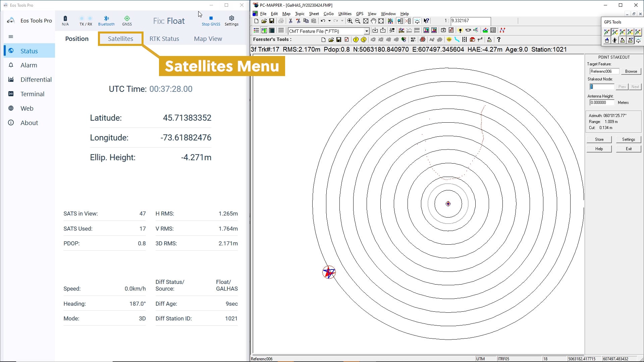The height and width of the screenshot is (362, 644).
Task: Open the Alarm sidebar item
Action: [x=29, y=65]
